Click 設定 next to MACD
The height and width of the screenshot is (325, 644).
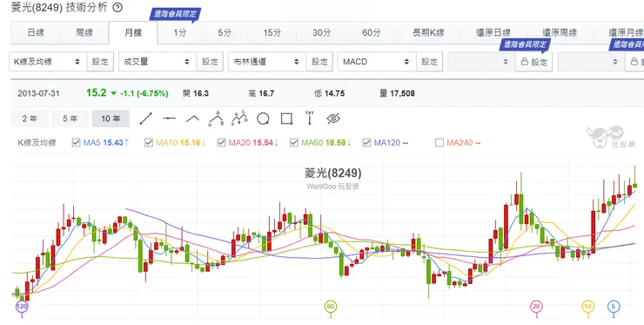click(x=429, y=62)
